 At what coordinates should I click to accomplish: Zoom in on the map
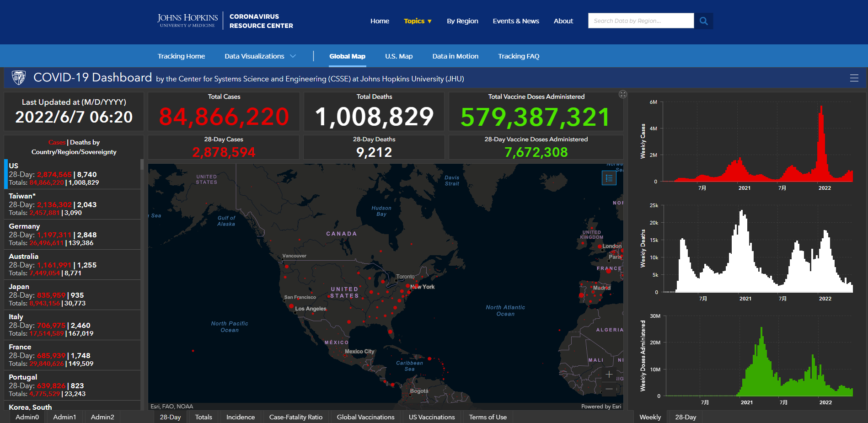pos(609,375)
